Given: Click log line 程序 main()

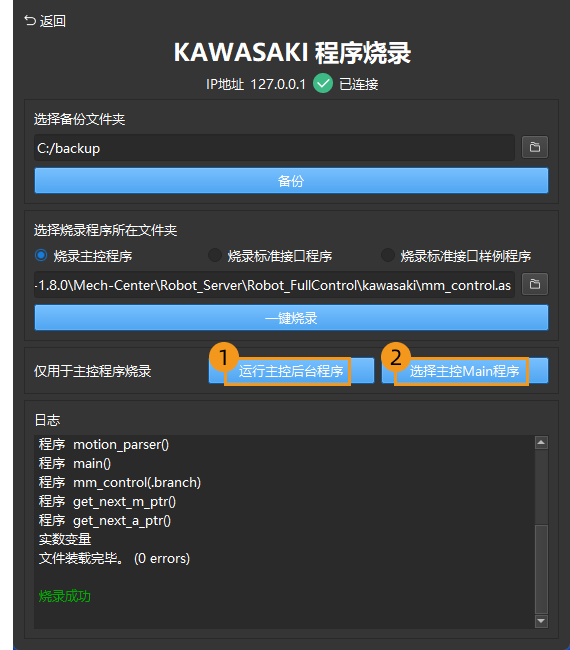Looking at the screenshot, I should (x=75, y=463).
